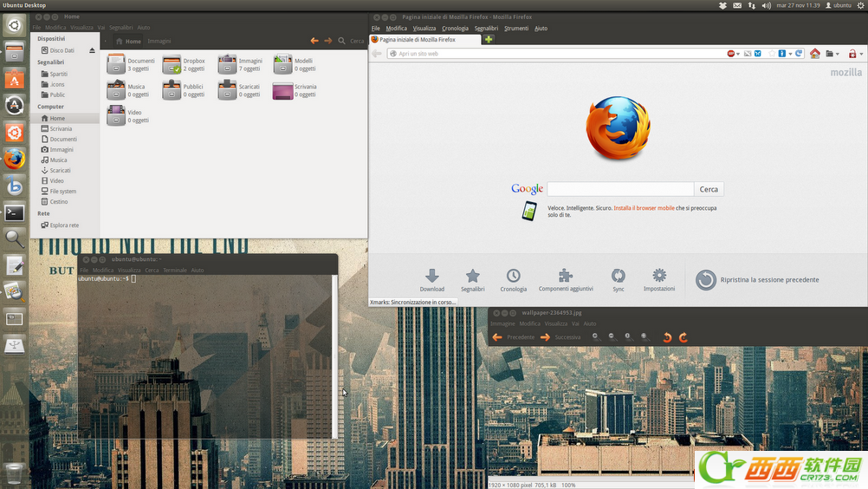The height and width of the screenshot is (489, 868).
Task: Go to Firefox home page icon
Action: click(815, 53)
